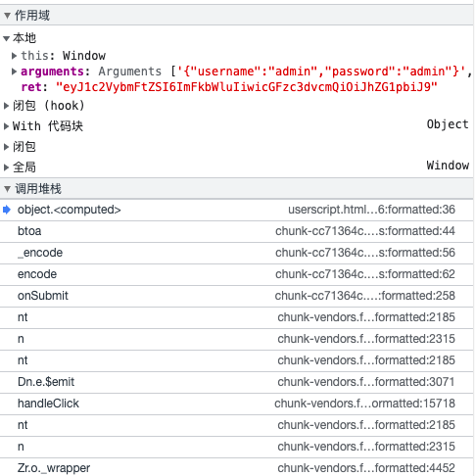Open chunk-vendors formatted:4452 source link
Image resolution: width=475 pixels, height=476 pixels.
click(x=366, y=468)
